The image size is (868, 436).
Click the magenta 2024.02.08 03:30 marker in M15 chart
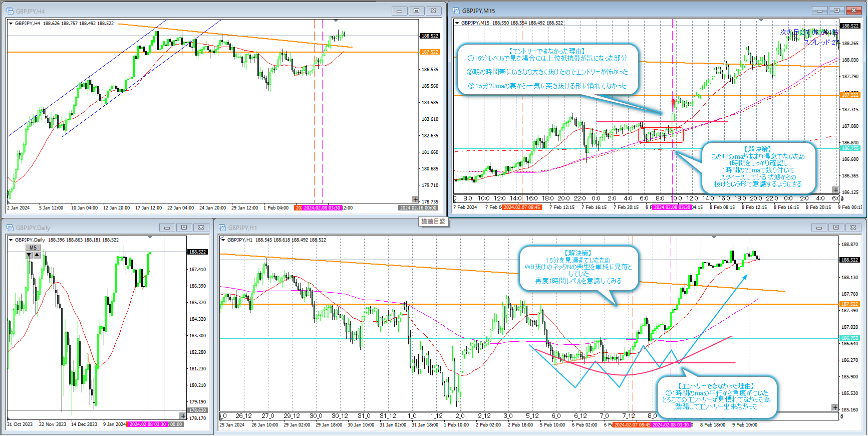point(672,207)
